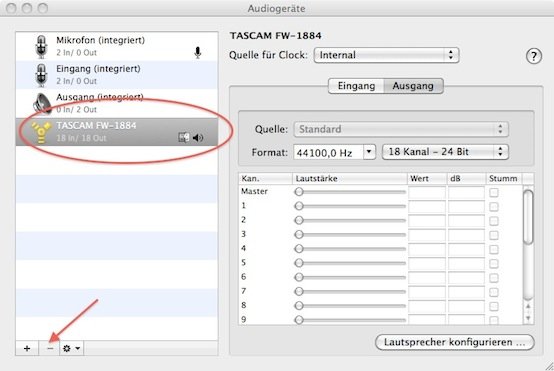The height and width of the screenshot is (371, 554).
Task: Click the 44100,0 Hz format field
Action: coord(328,153)
